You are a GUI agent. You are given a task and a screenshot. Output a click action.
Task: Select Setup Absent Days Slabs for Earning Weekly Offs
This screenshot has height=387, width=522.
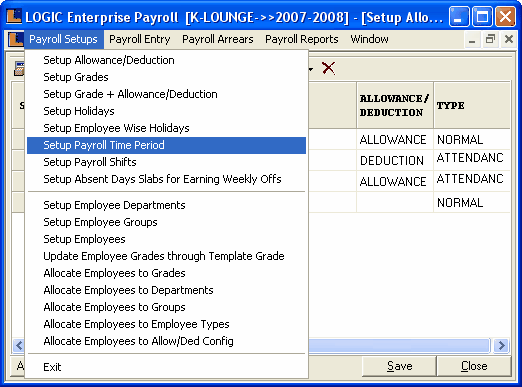tap(166, 179)
